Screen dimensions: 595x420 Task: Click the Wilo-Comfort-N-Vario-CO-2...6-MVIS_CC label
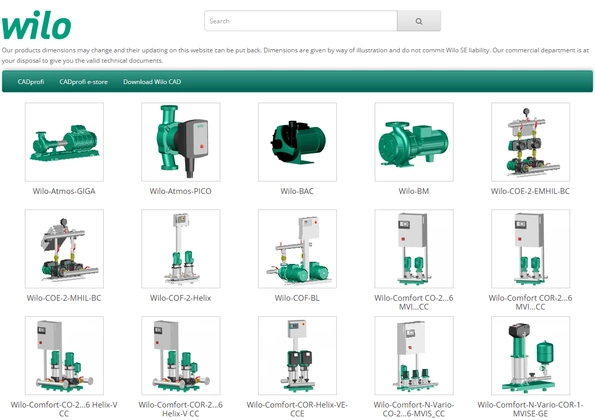coord(414,409)
